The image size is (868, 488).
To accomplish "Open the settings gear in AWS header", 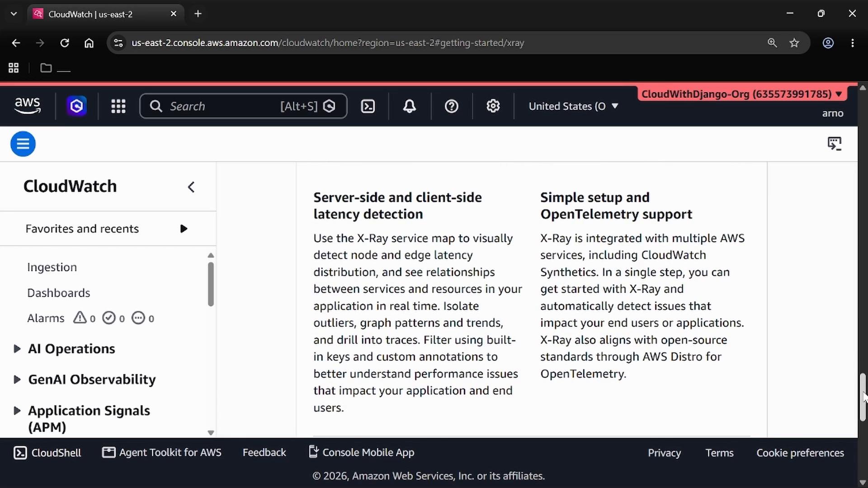I will (x=493, y=106).
